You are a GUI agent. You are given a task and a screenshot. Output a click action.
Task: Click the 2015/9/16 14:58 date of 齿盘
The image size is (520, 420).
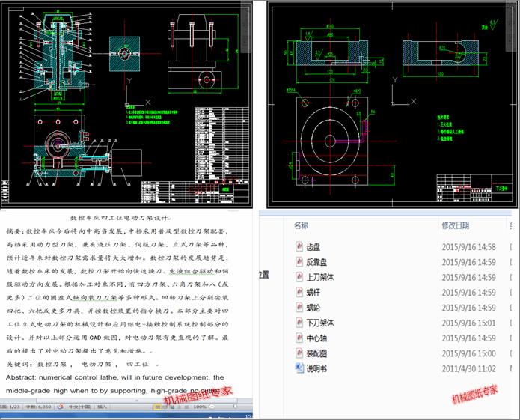(468, 247)
